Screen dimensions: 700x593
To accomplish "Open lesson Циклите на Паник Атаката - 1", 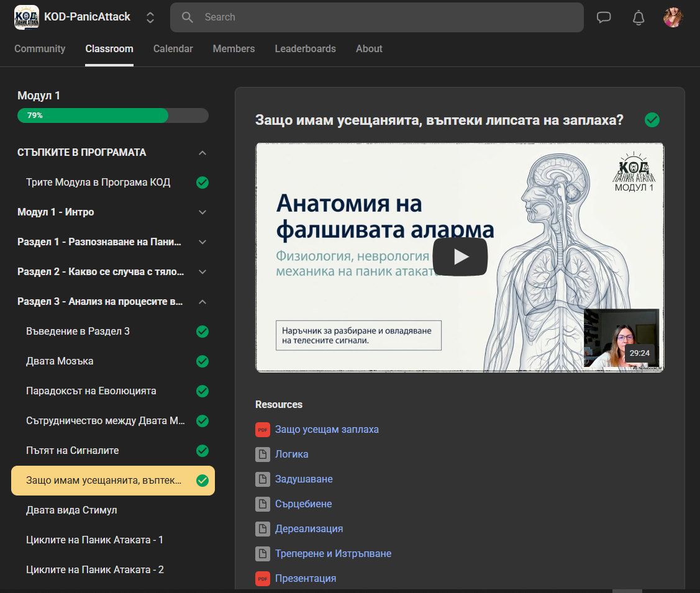I will pyautogui.click(x=94, y=540).
